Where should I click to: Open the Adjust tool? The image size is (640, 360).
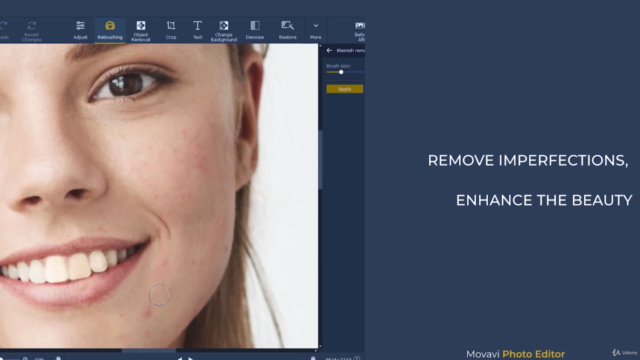[80, 30]
